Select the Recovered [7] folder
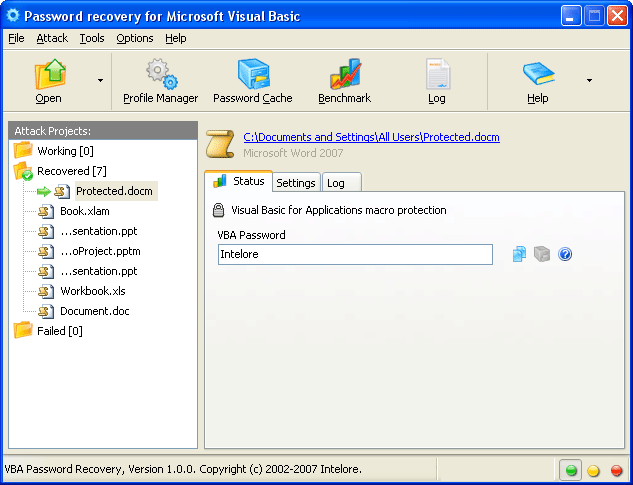This screenshot has height=485, width=633. point(64,171)
